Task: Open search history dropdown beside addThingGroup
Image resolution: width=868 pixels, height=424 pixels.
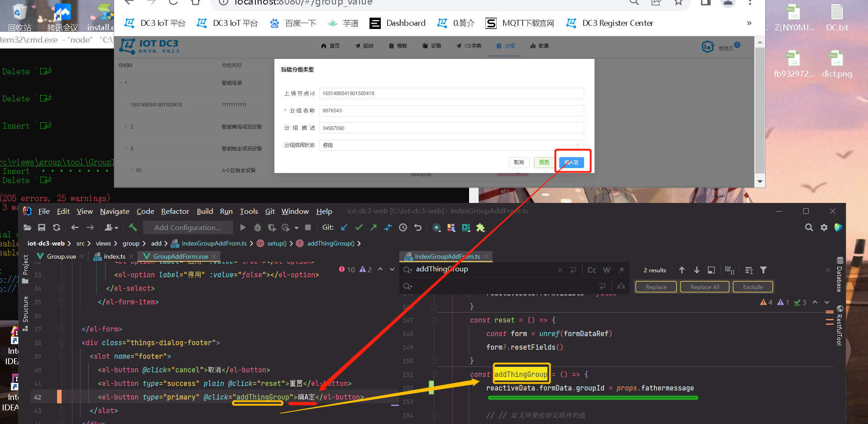Action: coord(408,270)
